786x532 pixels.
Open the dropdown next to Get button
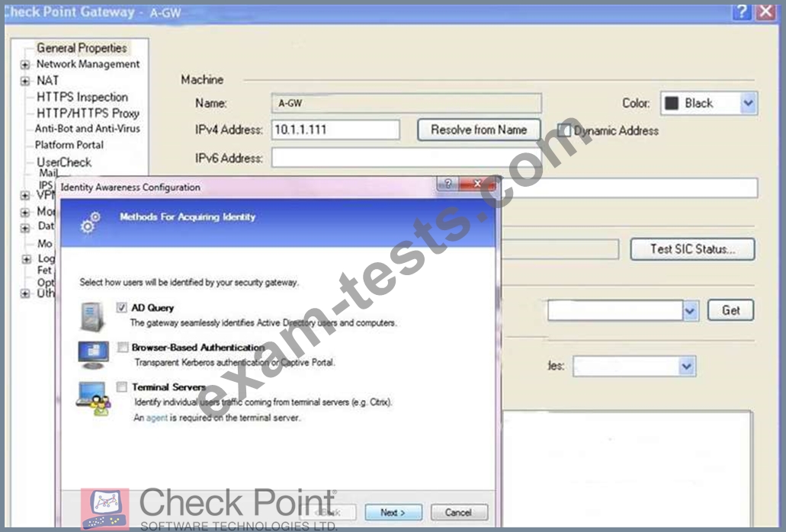click(x=690, y=310)
